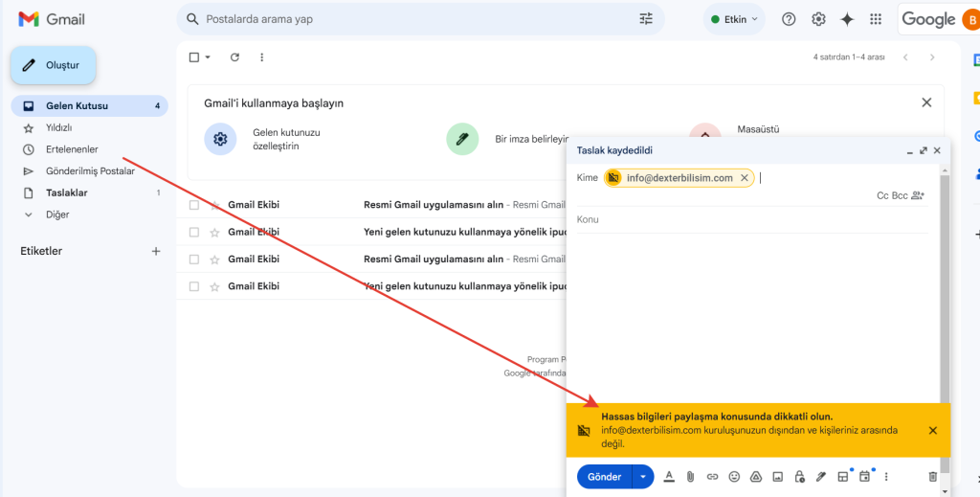The width and height of the screenshot is (980, 497).
Task: Star the first Gmail Ekibi email
Action: [x=214, y=205]
